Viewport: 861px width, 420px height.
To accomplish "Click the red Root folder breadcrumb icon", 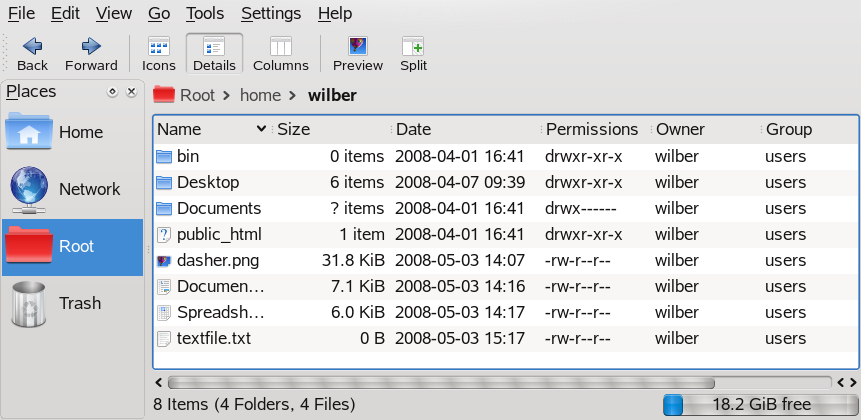I will [164, 95].
